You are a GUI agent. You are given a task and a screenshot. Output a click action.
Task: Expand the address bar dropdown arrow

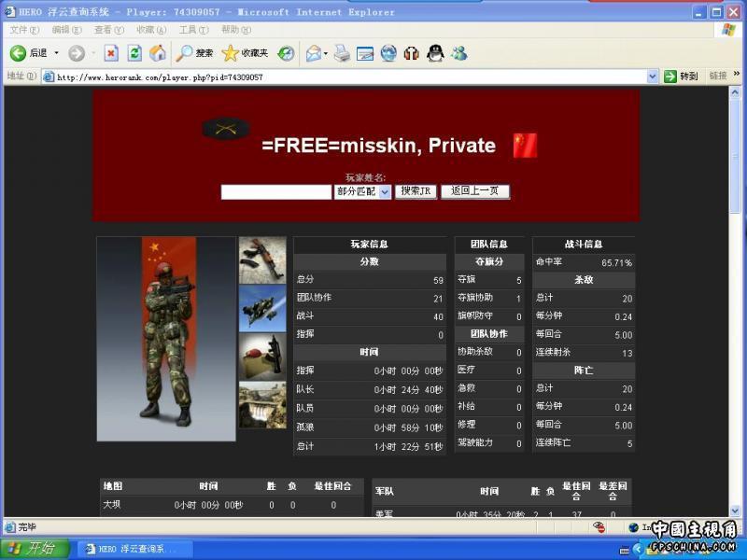(x=652, y=77)
